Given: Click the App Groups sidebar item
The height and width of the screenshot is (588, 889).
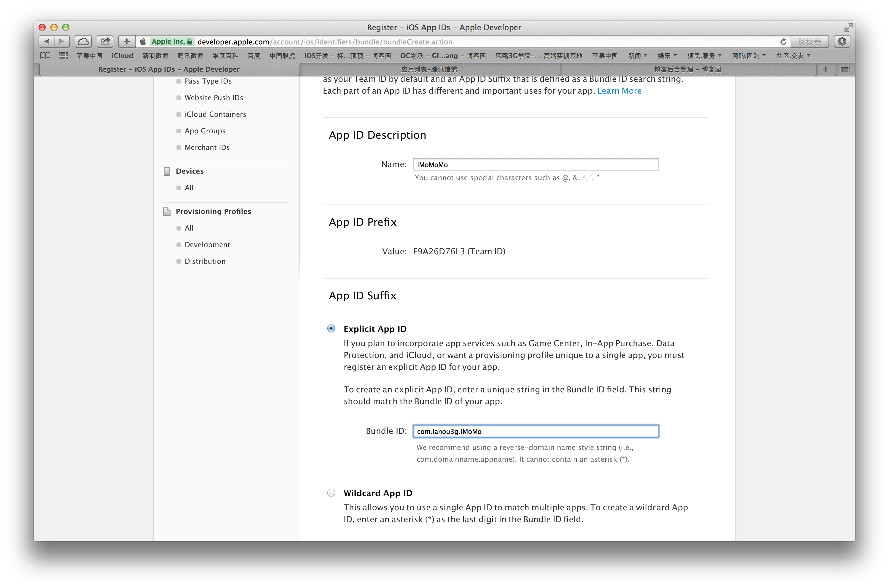Looking at the screenshot, I should click(205, 131).
